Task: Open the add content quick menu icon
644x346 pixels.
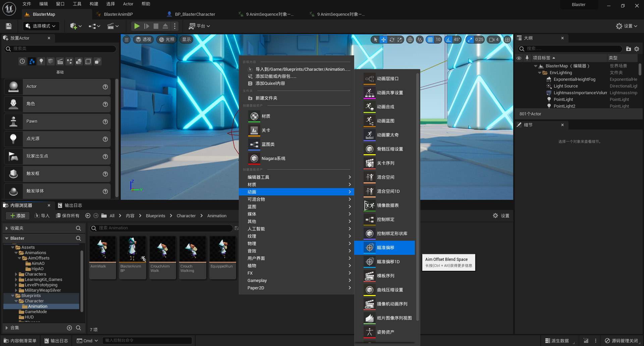Action: point(75,26)
